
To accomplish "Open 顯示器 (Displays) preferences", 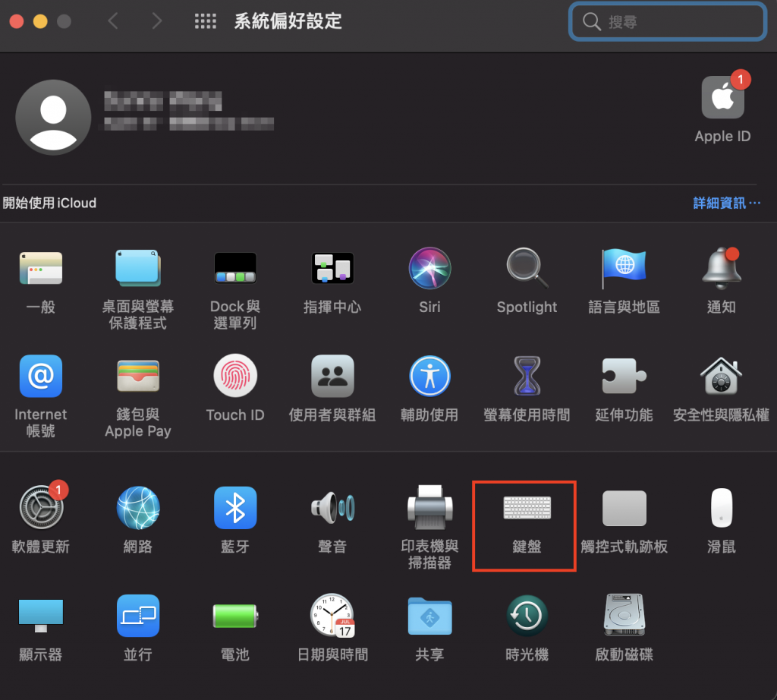I will coord(41,616).
